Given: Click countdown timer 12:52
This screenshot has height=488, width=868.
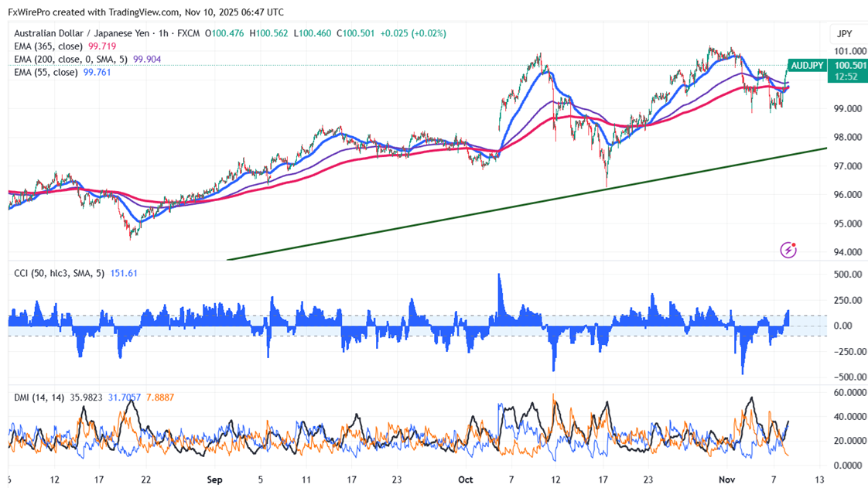Looking at the screenshot, I should (846, 77).
